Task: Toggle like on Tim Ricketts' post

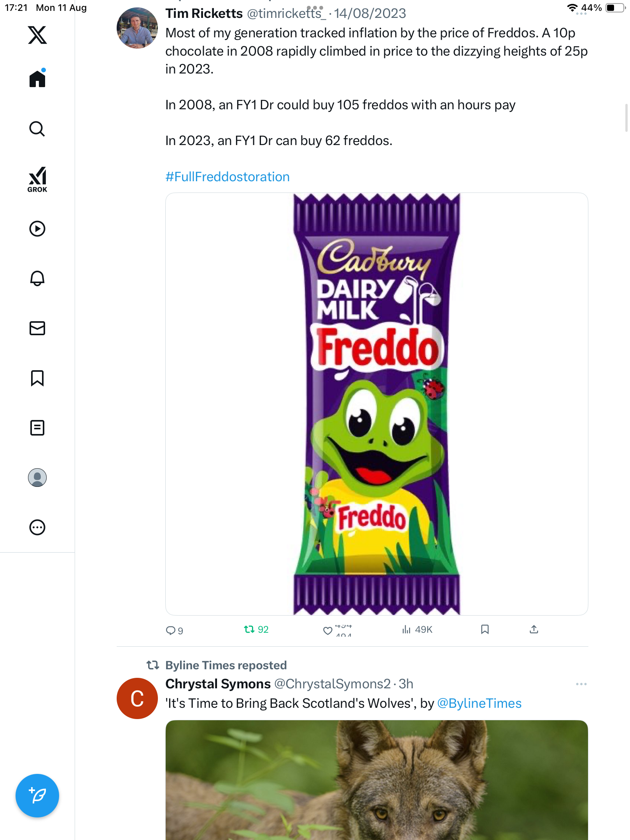Action: point(328,630)
